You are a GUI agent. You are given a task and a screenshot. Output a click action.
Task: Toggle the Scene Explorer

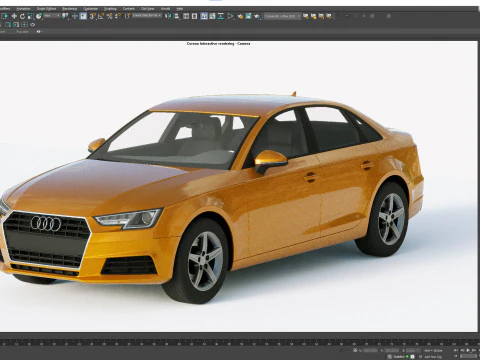coord(186,16)
